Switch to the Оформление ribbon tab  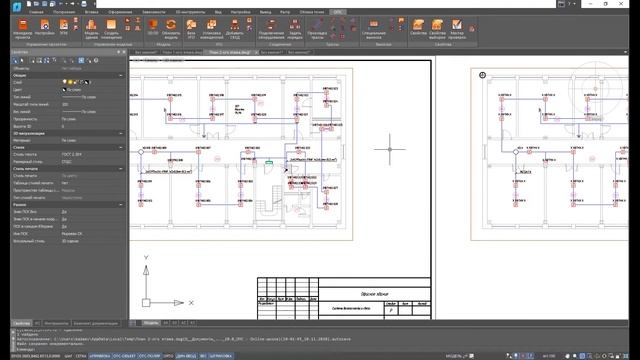point(120,12)
